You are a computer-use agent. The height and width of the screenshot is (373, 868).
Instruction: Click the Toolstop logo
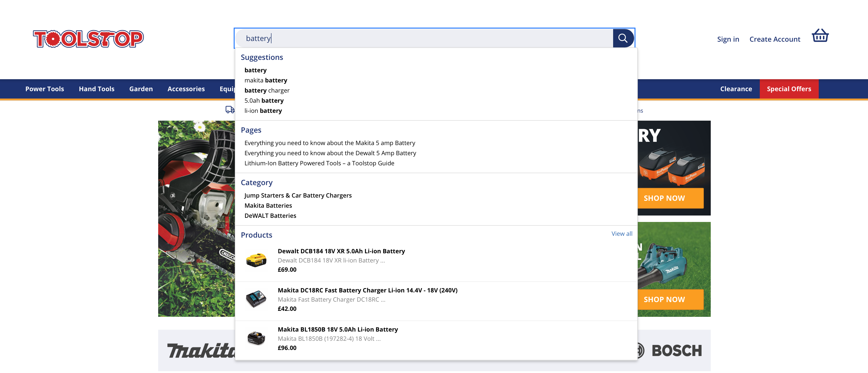tap(88, 39)
